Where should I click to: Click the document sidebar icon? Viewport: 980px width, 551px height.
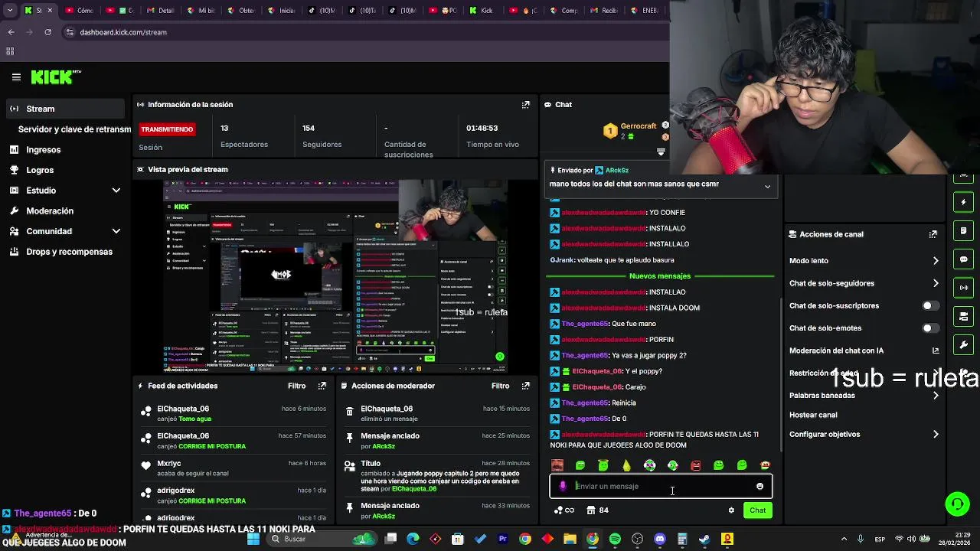(x=964, y=230)
